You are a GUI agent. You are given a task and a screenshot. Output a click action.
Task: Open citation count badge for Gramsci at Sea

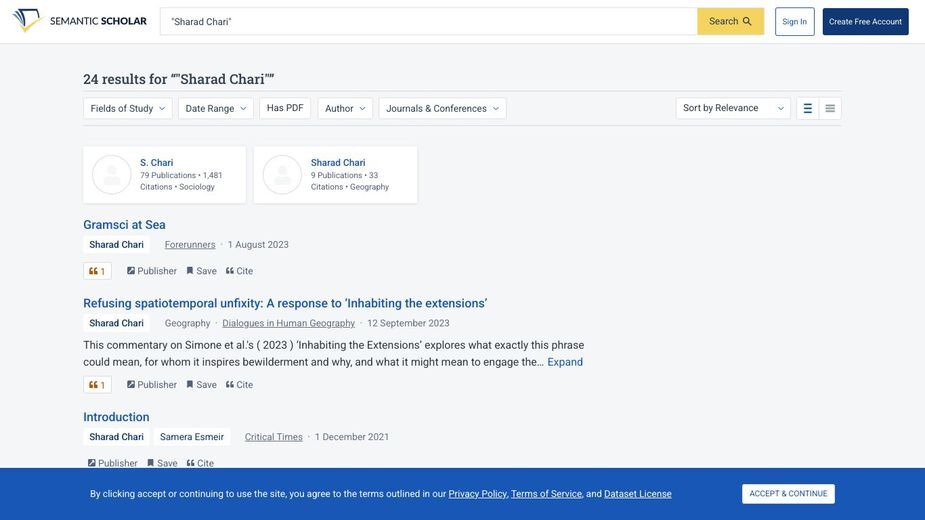tap(97, 271)
